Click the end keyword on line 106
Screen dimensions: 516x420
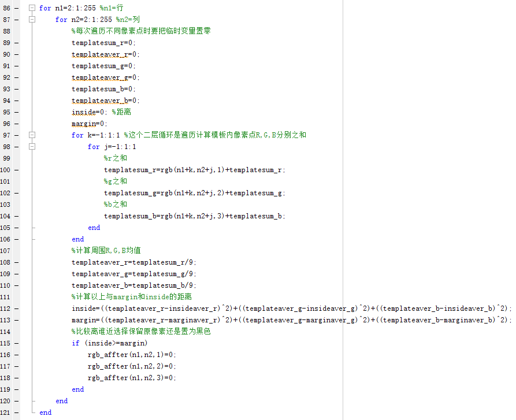(x=77, y=239)
